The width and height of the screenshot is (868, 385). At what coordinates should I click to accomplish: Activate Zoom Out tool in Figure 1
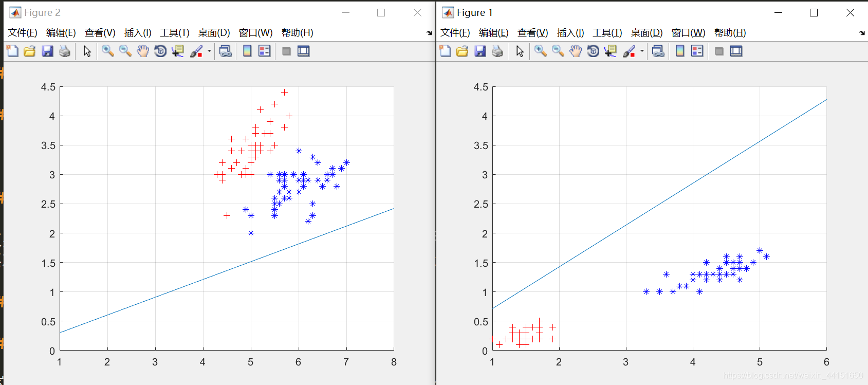click(x=558, y=51)
